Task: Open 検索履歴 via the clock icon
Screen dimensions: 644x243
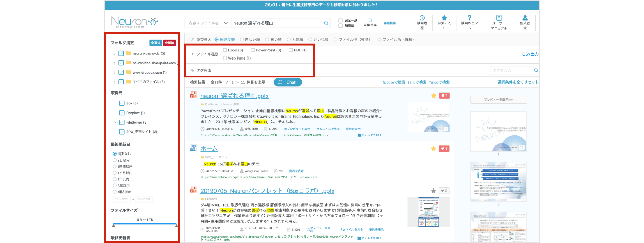Action: (x=422, y=18)
